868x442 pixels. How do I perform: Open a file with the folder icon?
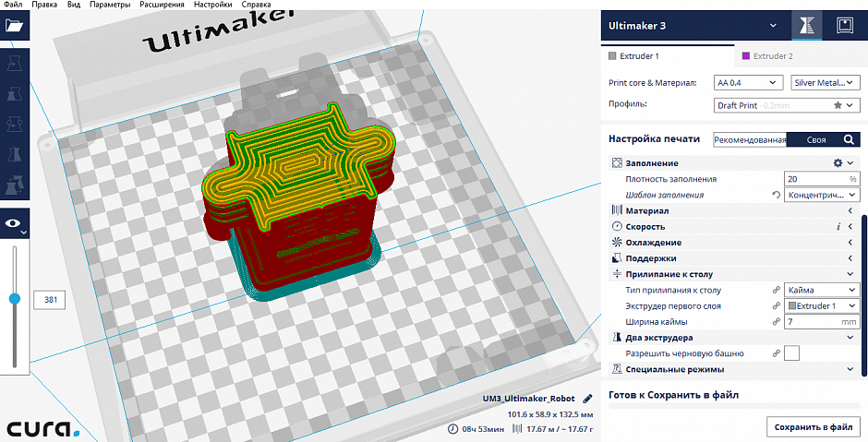pos(15,25)
